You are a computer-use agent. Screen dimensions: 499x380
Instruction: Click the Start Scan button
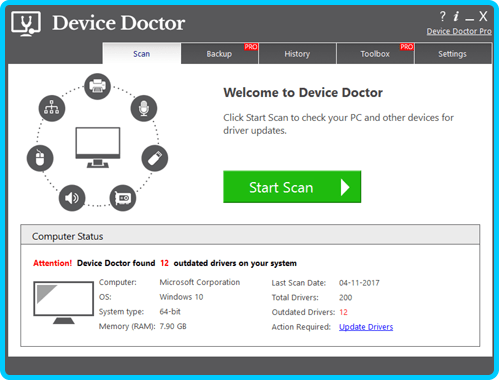[x=292, y=187]
